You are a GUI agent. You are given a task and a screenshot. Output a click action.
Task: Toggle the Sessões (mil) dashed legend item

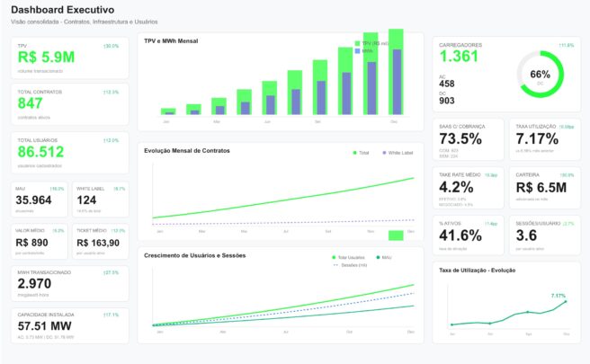tap(350, 265)
